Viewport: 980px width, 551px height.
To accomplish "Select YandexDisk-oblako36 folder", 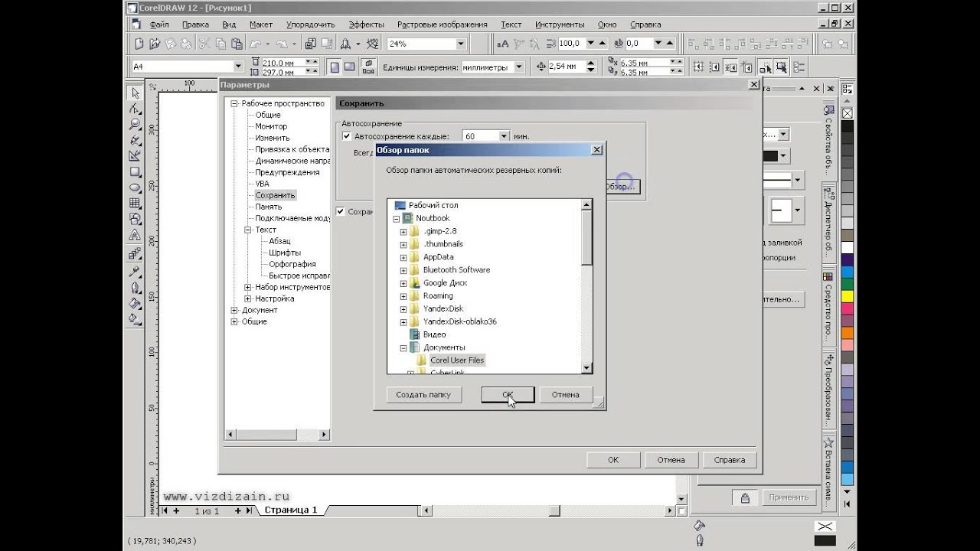I will click(x=459, y=321).
